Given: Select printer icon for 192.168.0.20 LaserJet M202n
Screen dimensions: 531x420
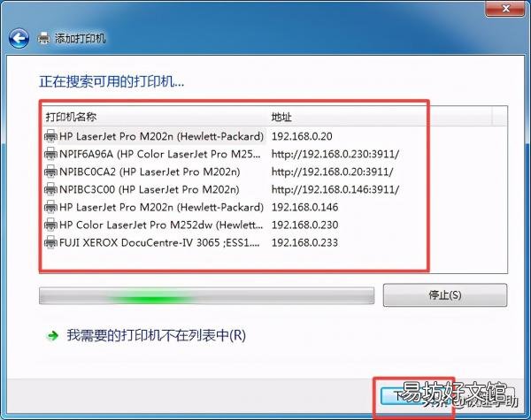Looking at the screenshot, I should point(50,136).
